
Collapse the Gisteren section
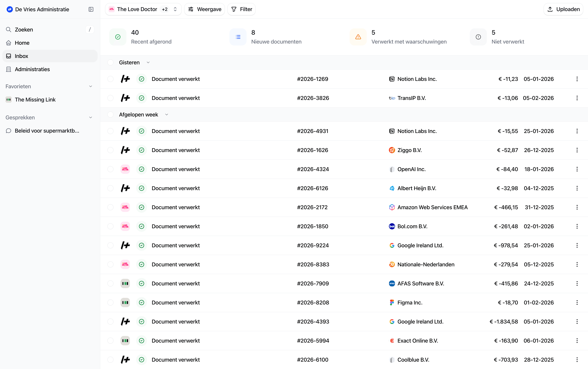click(x=148, y=62)
